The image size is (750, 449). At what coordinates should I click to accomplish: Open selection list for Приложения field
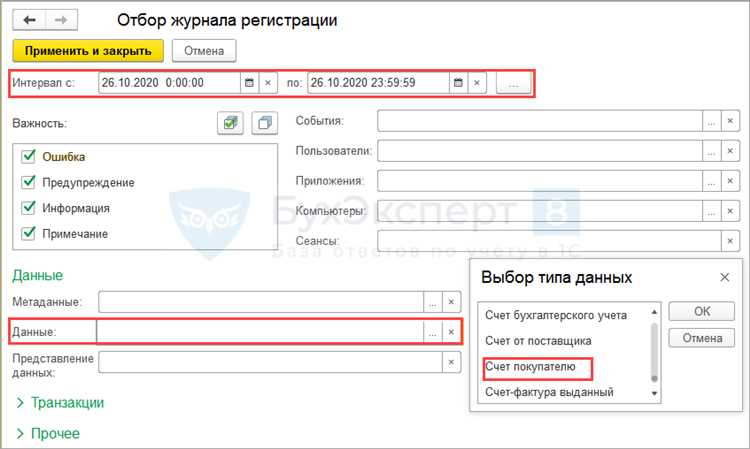coord(711,181)
